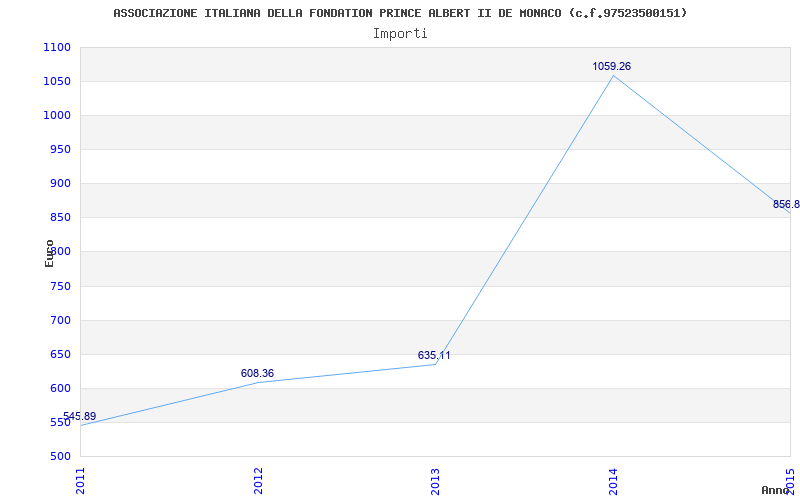Screen dimensions: 800x500
Task: Click the 950 y-axis value
Action: [x=60, y=149]
